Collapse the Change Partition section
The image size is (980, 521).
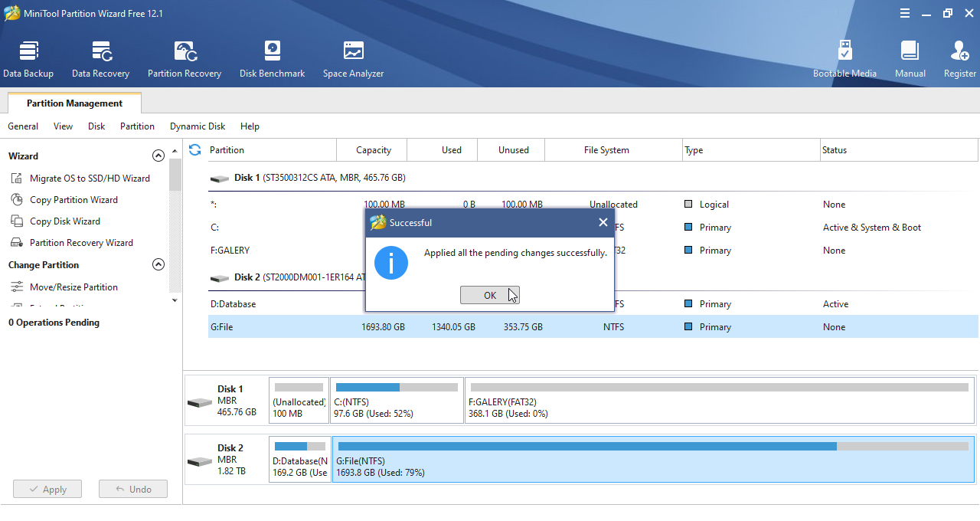(x=158, y=264)
